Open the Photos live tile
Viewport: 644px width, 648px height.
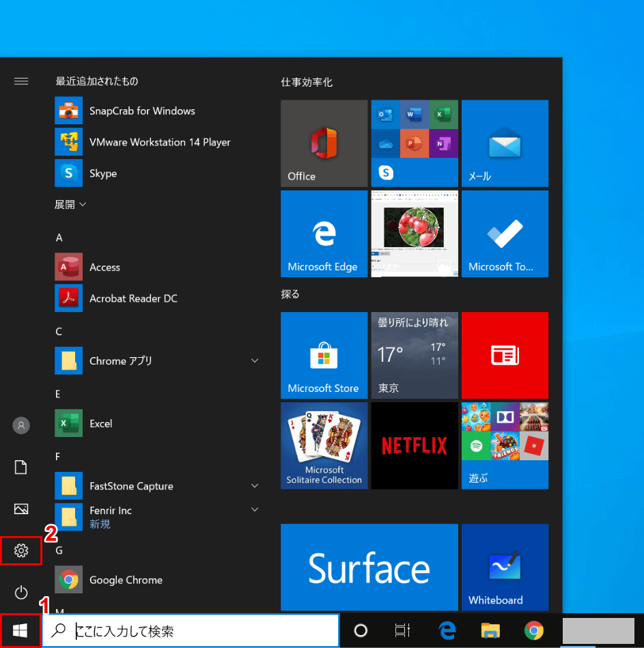(x=415, y=234)
